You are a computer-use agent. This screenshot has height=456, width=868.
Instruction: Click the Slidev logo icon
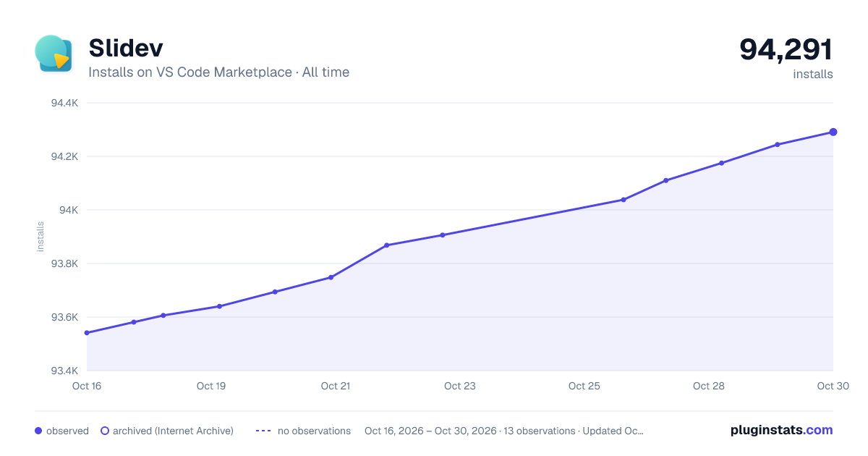tap(54, 54)
